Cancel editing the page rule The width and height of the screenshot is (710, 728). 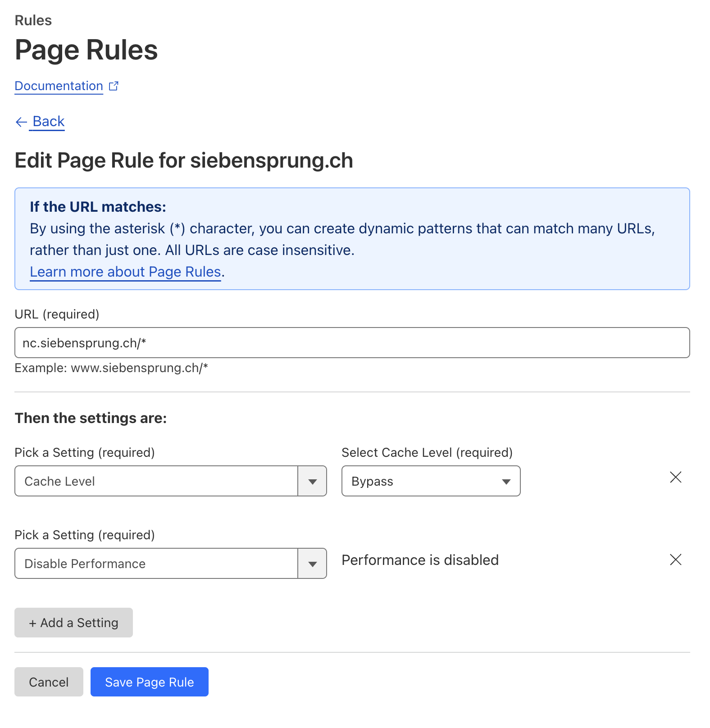click(x=49, y=682)
